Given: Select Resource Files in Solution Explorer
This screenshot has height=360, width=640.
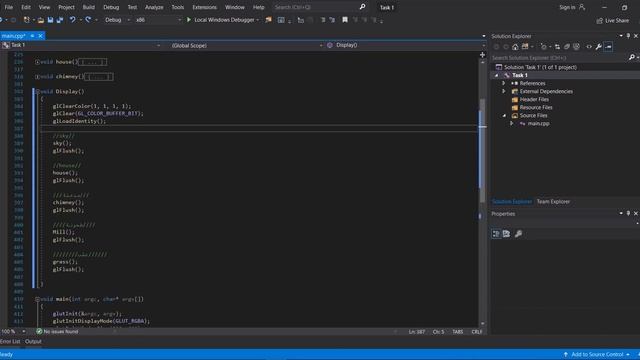Looking at the screenshot, I should pos(536,107).
